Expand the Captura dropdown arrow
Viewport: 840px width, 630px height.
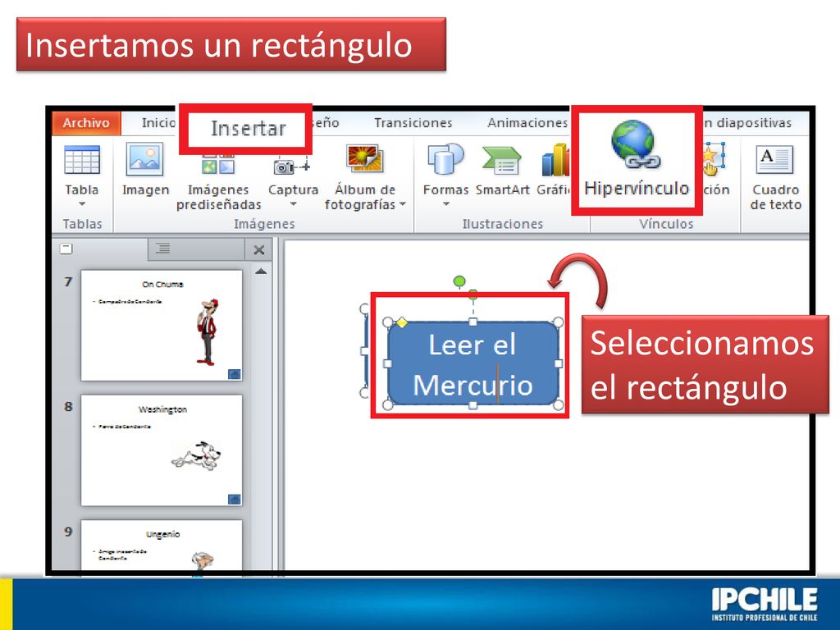coord(293,204)
